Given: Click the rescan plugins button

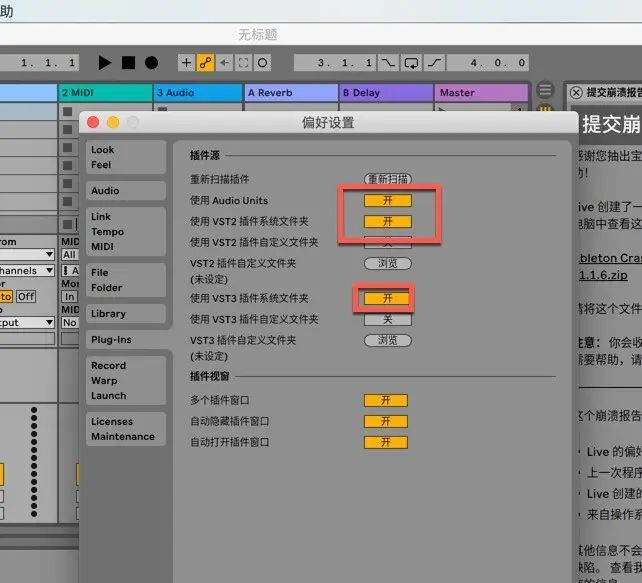Looking at the screenshot, I should (x=388, y=179).
